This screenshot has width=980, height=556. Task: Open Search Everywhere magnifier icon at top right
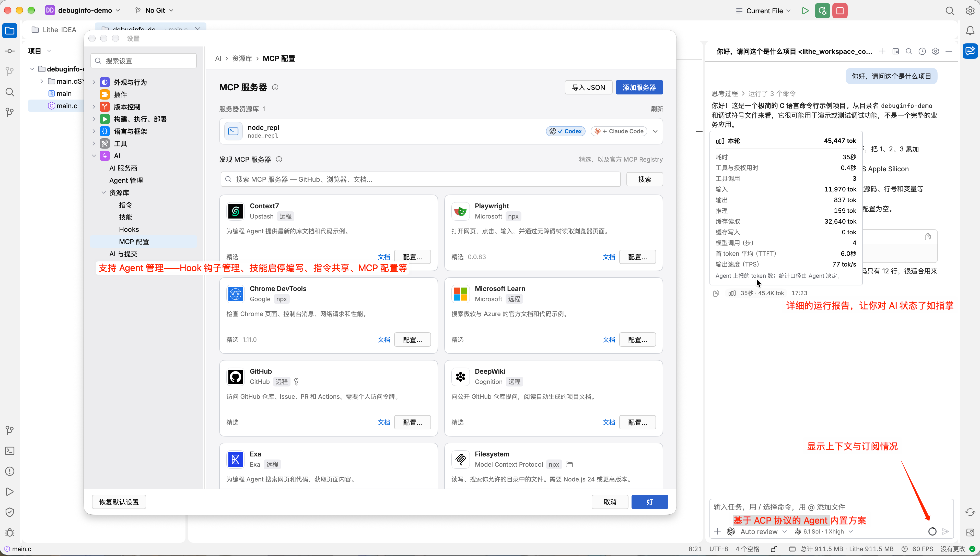coord(950,11)
